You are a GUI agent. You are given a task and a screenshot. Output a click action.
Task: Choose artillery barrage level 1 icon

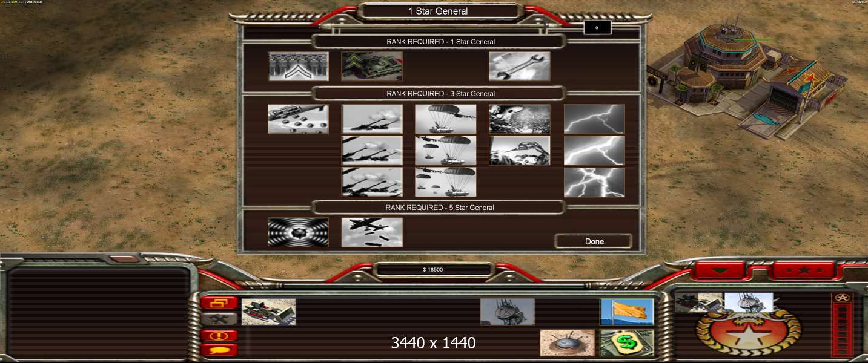pos(372,119)
